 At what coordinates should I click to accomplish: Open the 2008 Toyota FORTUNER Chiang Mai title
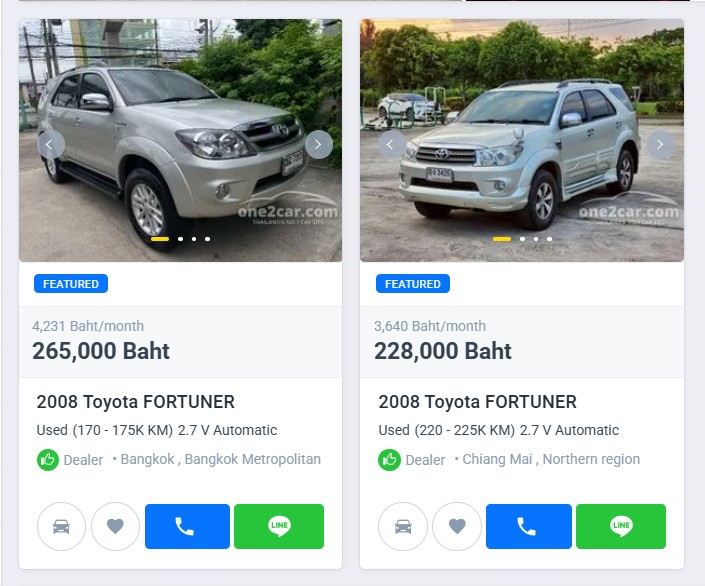coord(477,402)
